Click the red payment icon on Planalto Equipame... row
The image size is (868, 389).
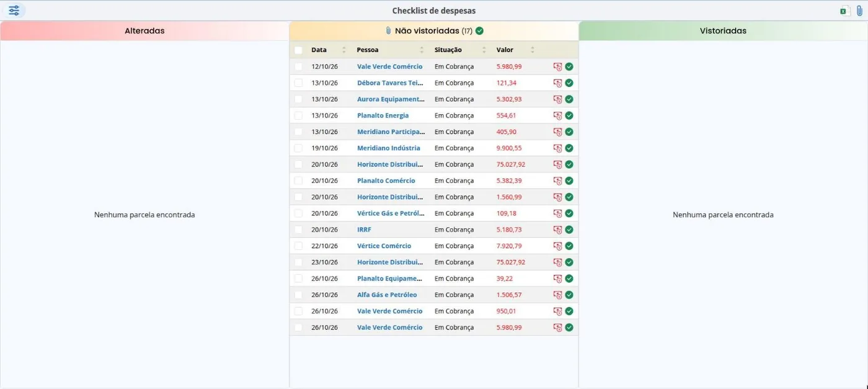coord(557,279)
